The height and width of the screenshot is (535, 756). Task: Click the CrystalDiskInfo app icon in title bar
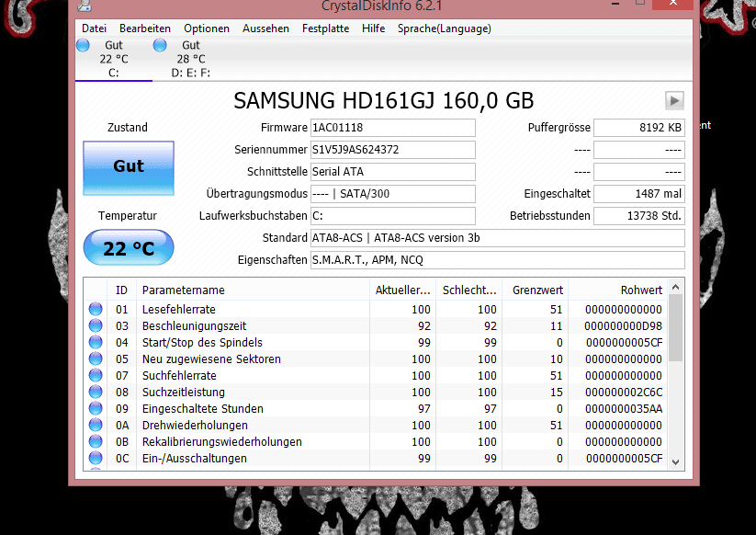(x=85, y=5)
